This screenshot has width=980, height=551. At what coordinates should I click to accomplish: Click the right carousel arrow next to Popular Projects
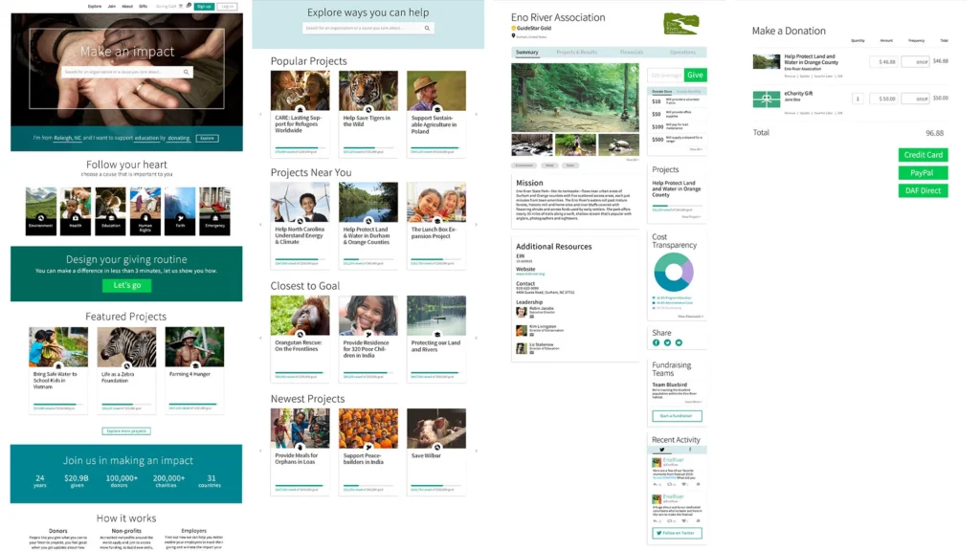tap(477, 115)
